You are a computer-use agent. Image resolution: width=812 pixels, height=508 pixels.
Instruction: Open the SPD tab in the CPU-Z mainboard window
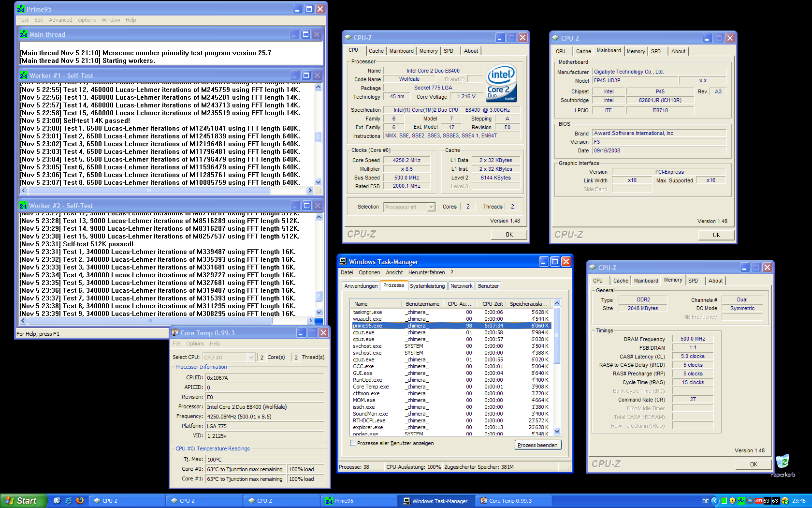(x=656, y=51)
